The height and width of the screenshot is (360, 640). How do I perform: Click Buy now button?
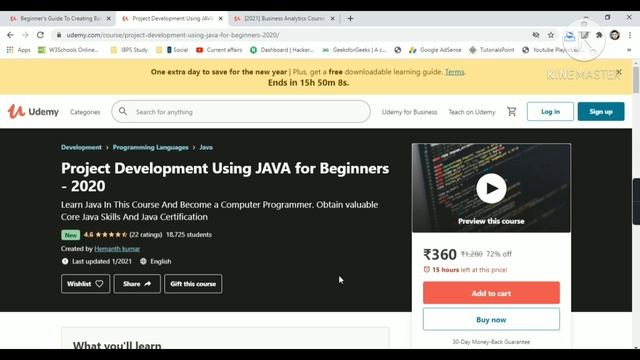(x=491, y=319)
